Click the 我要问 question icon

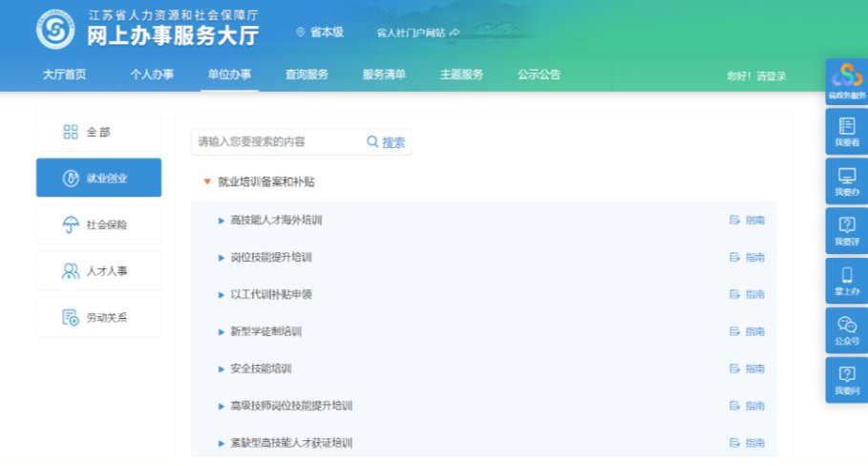(x=846, y=379)
